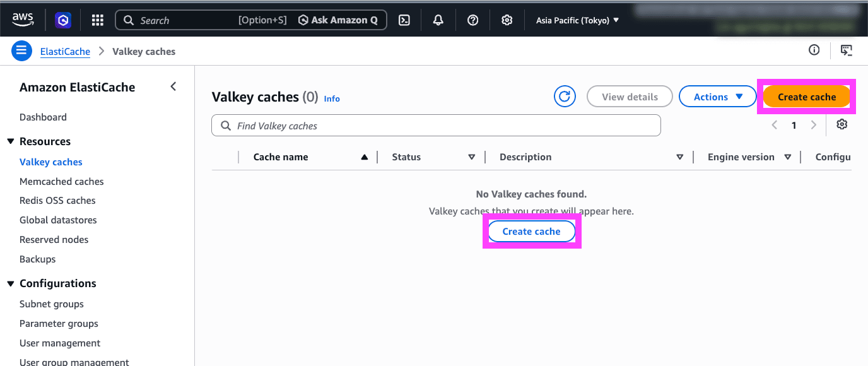
Task: Collapse the Resources section
Action: click(11, 141)
